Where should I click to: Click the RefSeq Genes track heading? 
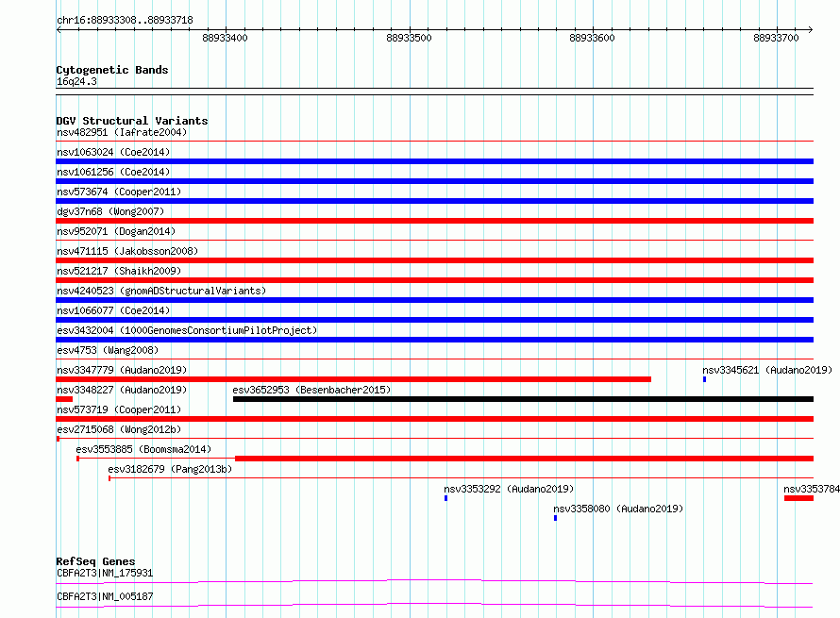[x=95, y=561]
